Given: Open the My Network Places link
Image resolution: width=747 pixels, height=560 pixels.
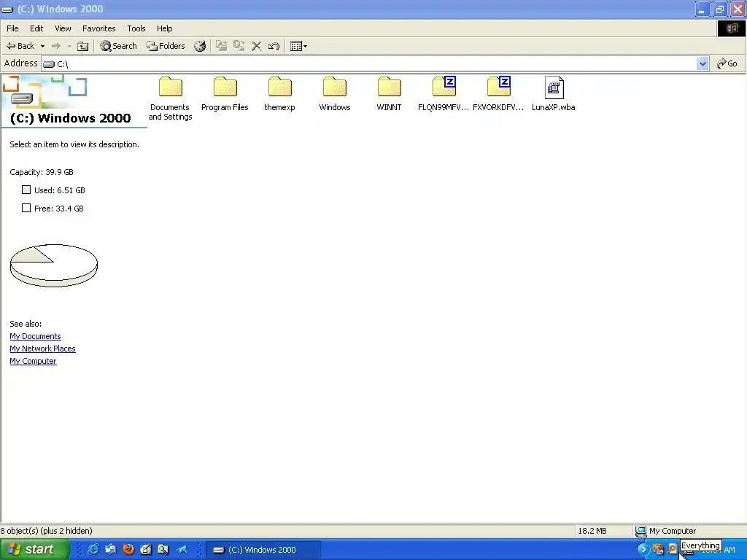Looking at the screenshot, I should [x=42, y=349].
